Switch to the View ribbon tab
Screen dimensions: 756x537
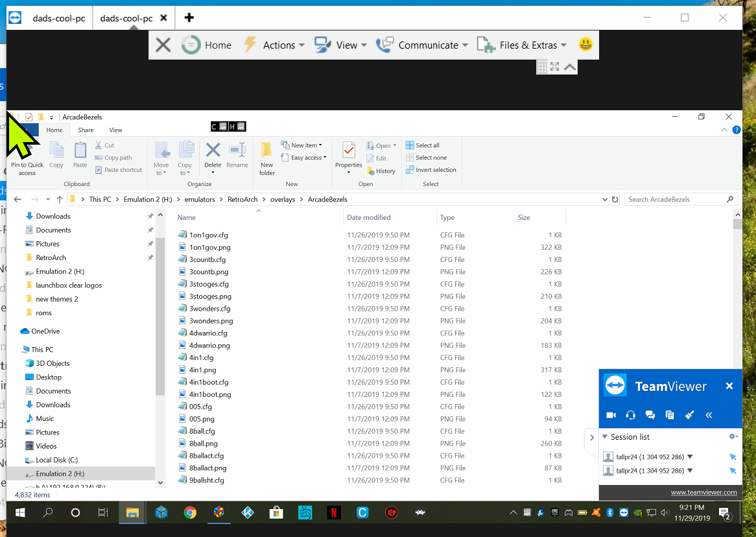tap(115, 130)
